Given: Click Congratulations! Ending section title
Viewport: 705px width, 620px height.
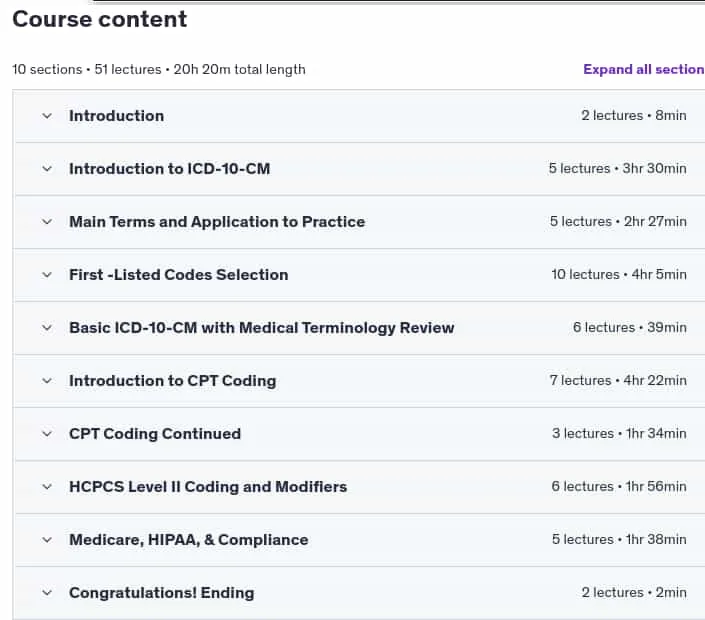Looking at the screenshot, I should click(162, 593).
